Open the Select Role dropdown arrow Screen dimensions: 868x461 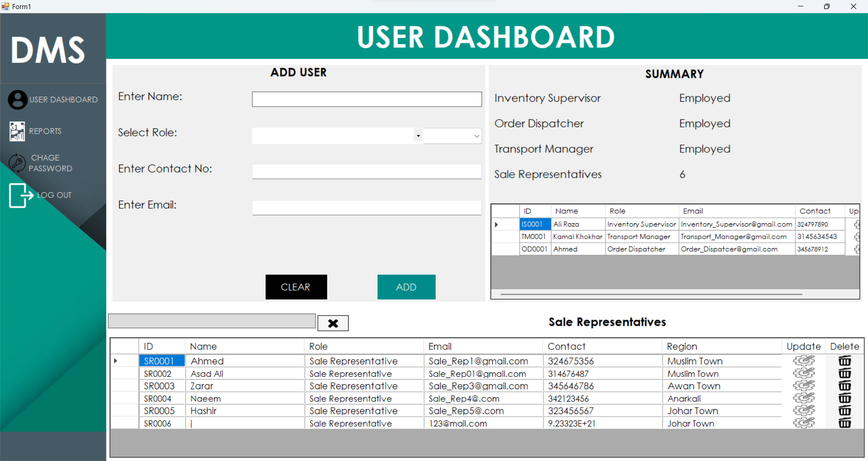coord(418,136)
